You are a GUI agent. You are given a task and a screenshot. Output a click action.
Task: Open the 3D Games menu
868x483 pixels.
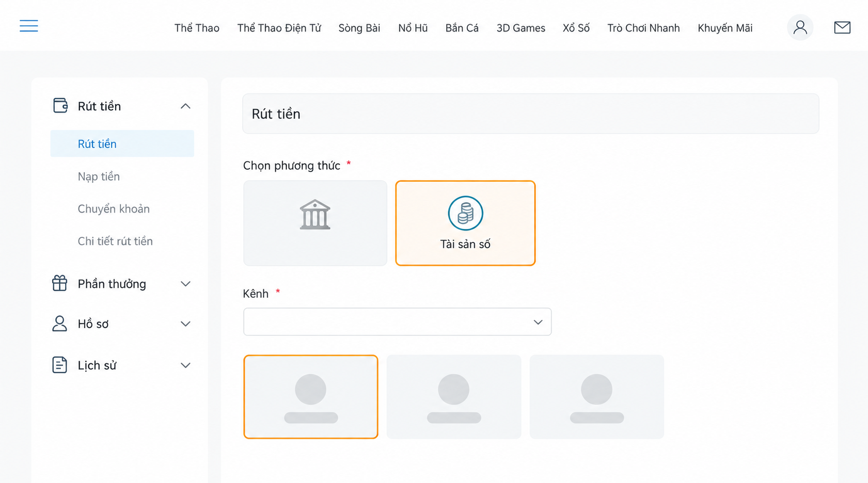coord(521,28)
